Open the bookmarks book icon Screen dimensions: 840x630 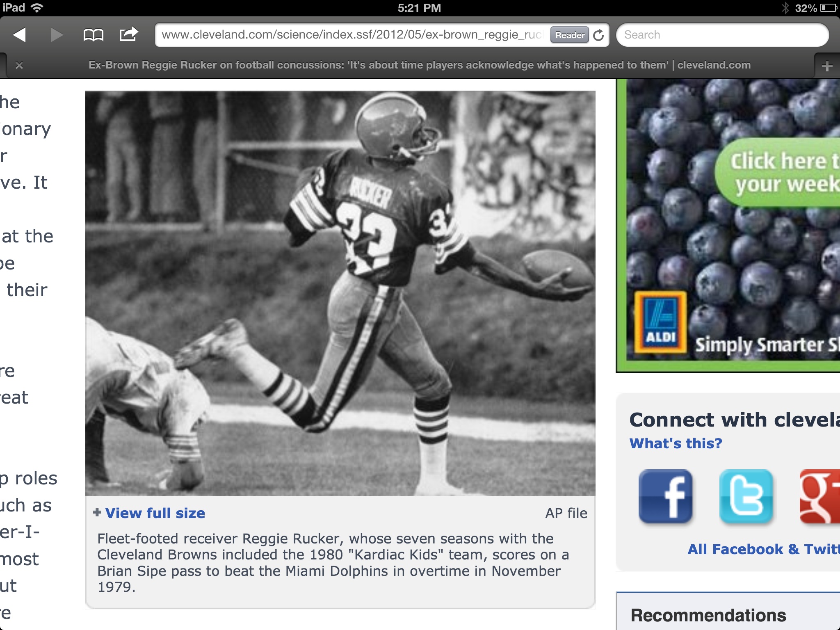tap(93, 35)
